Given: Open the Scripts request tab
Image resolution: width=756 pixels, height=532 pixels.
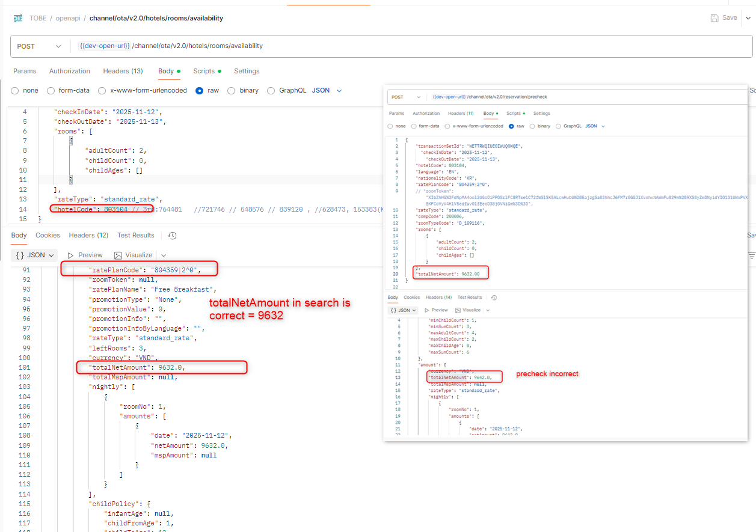Looking at the screenshot, I should coord(204,71).
